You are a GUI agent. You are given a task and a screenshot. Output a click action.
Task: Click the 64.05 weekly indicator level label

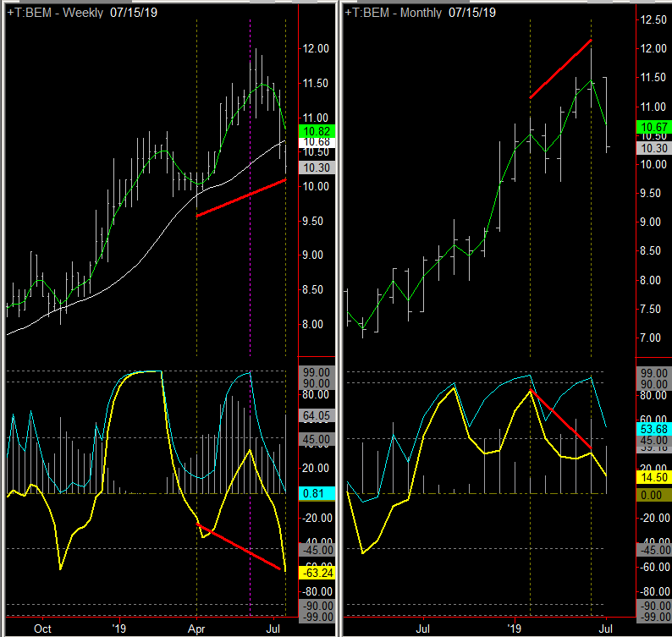click(x=317, y=415)
